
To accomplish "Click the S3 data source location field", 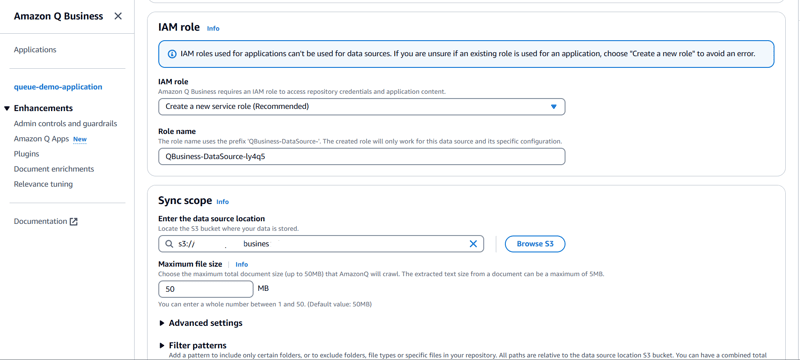I will pyautogui.click(x=321, y=244).
